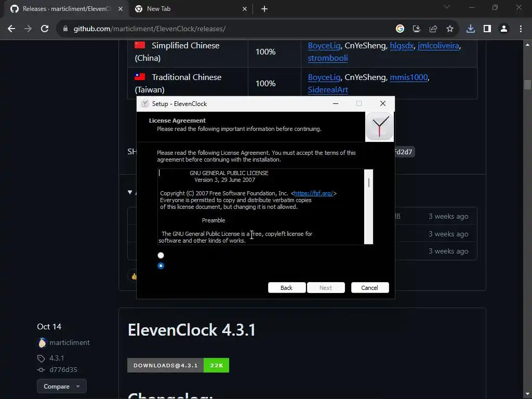The image size is (532, 399).
Task: Click the 'Oct 14' release date
Action: pos(49,327)
